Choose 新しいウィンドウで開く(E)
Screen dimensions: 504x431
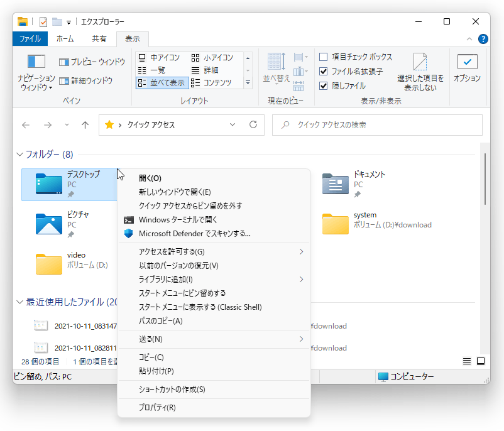pyautogui.click(x=214, y=192)
